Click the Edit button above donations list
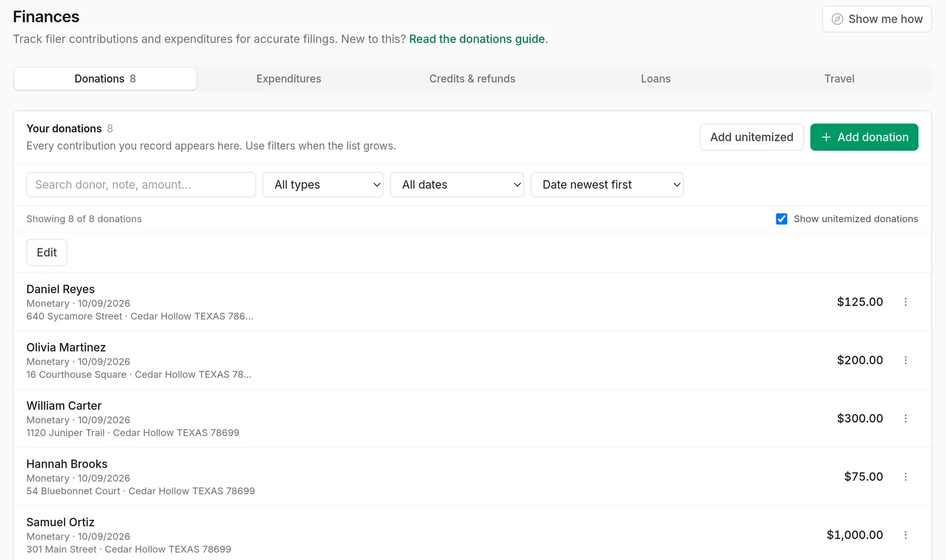Viewport: 946px width, 560px height. 47,253
